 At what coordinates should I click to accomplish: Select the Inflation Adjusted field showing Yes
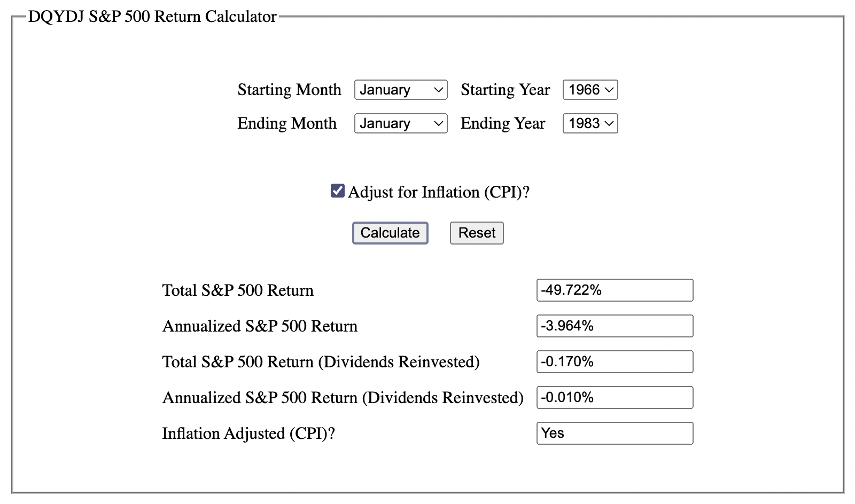pos(615,433)
